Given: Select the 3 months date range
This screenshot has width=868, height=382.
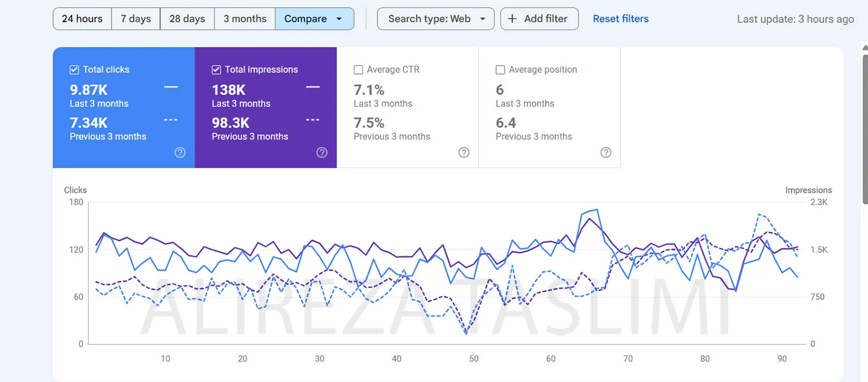Looking at the screenshot, I should [x=245, y=19].
